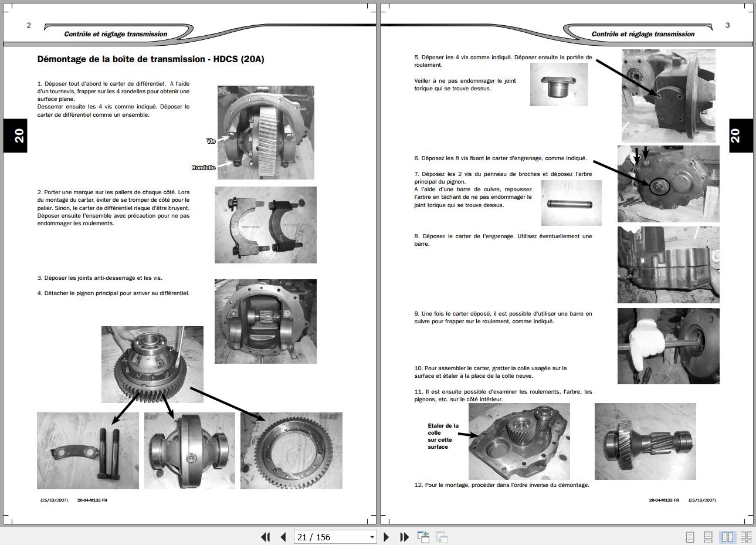Click the bearing caps photo beside step 2
756x545 pixels.
coord(266,225)
